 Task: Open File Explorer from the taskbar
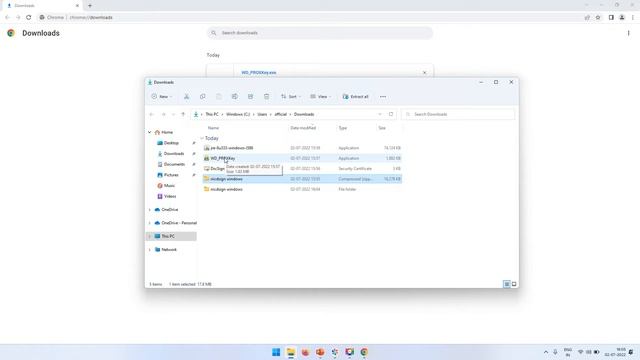[291, 352]
